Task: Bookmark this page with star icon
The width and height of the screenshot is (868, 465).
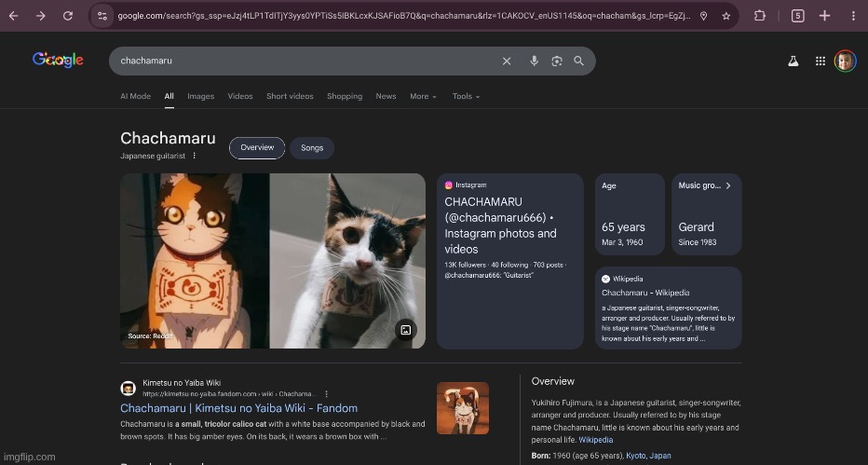Action: [x=724, y=16]
